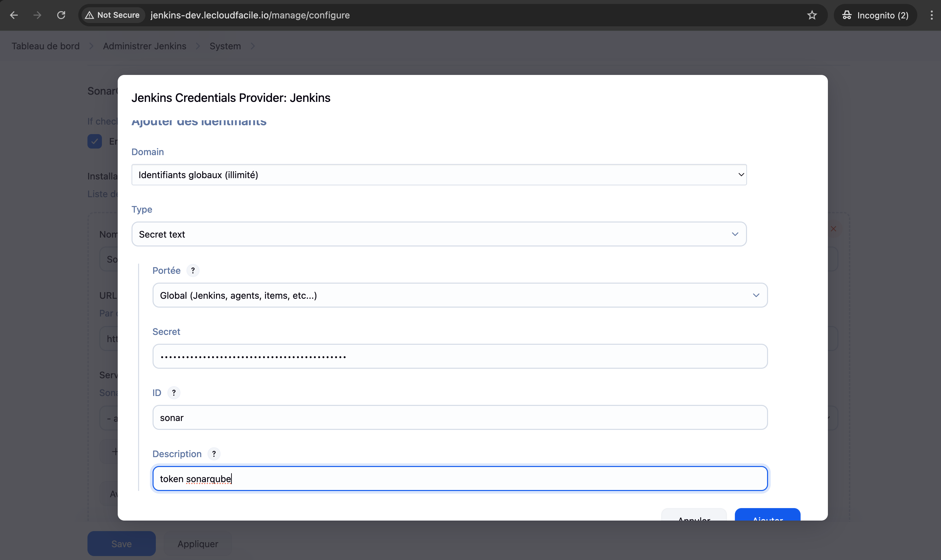Click the browser reload icon
Viewport: 941px width, 560px height.
point(61,15)
